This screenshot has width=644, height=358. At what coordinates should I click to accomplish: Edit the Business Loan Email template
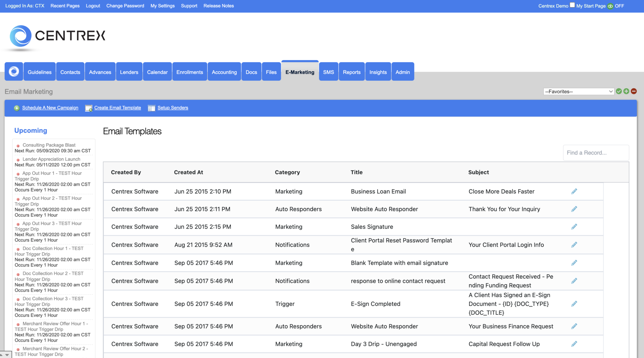(x=574, y=191)
